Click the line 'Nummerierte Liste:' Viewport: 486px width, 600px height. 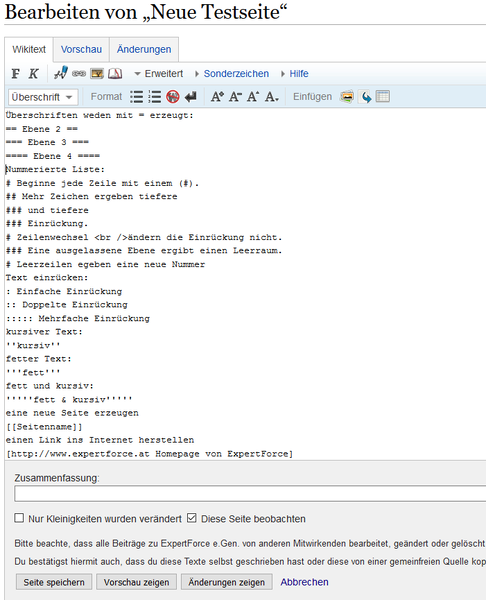55,169
